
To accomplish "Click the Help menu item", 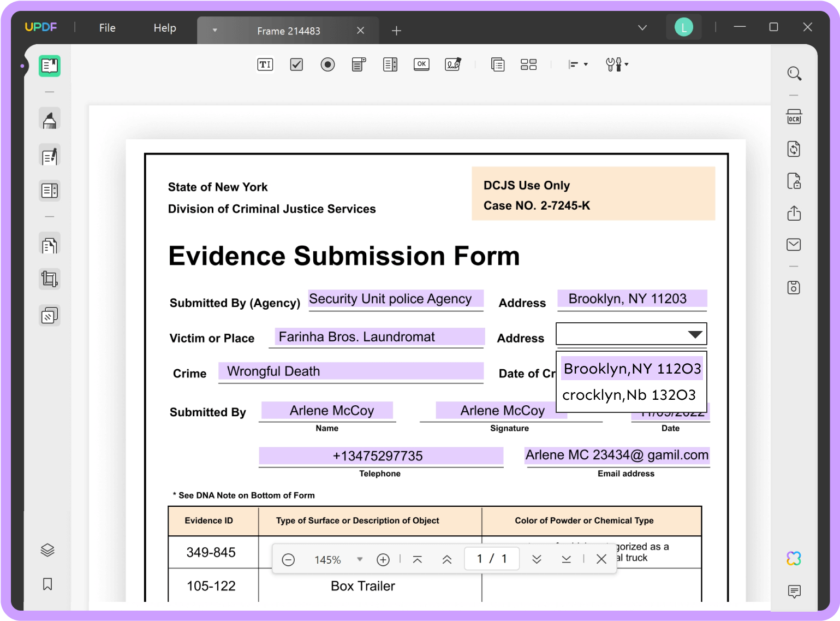I will [x=164, y=27].
